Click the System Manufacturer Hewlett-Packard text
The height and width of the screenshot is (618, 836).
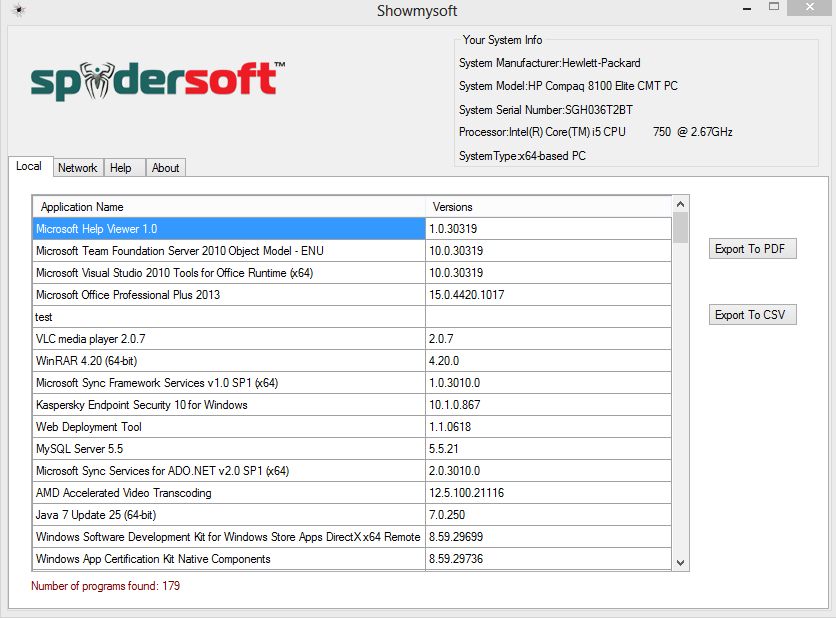550,63
